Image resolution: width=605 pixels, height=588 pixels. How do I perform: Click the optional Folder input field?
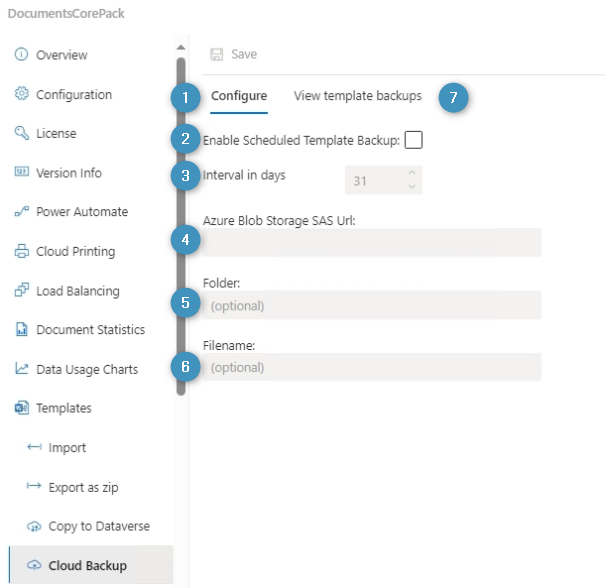(x=371, y=305)
